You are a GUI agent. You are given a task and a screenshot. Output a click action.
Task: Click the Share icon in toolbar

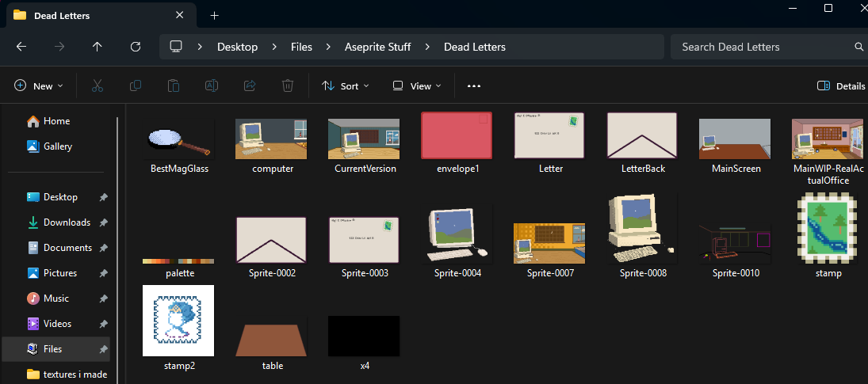tap(250, 86)
